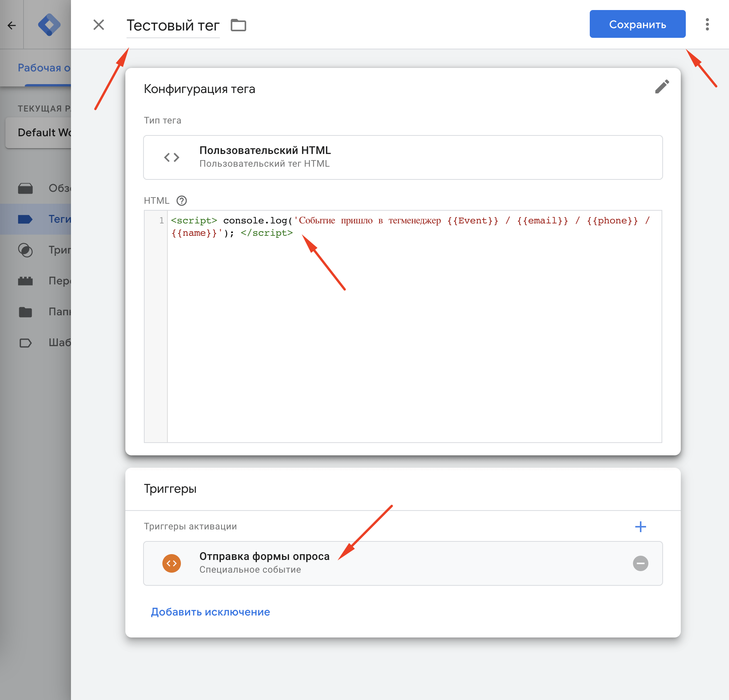Open the Обзор section in the sidebar
This screenshot has width=729, height=700.
pyautogui.click(x=35, y=188)
